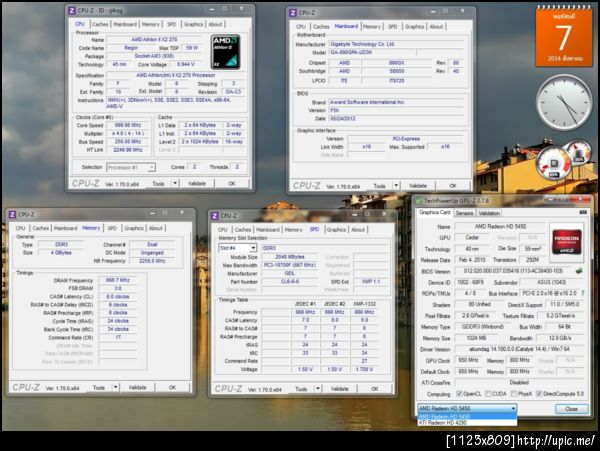
Task: Open the Tools arrow in the Mainboard window
Action: coord(396,186)
